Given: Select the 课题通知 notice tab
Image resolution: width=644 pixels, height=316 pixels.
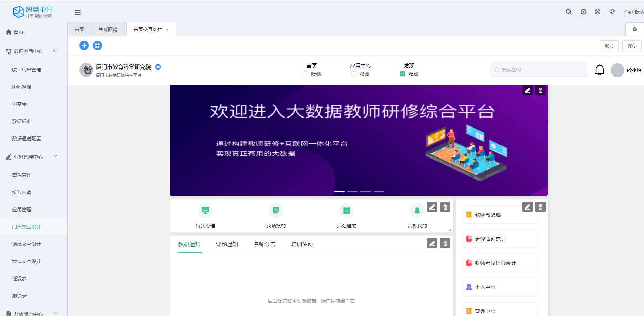Looking at the screenshot, I should [226, 244].
